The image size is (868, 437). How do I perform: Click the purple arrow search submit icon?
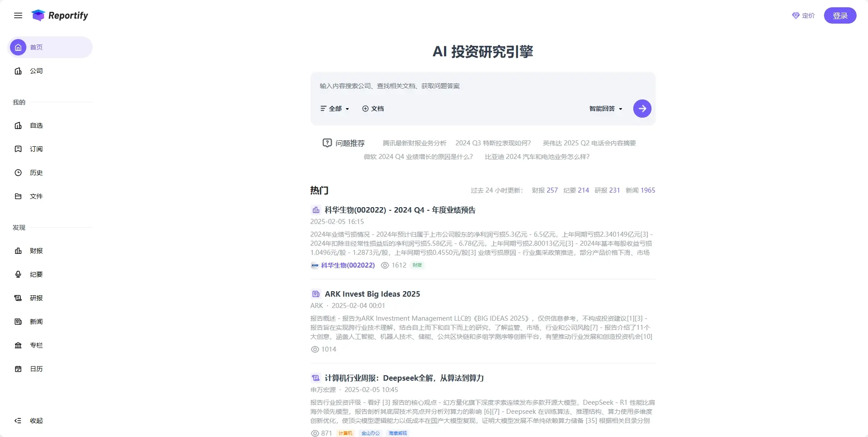pos(642,108)
